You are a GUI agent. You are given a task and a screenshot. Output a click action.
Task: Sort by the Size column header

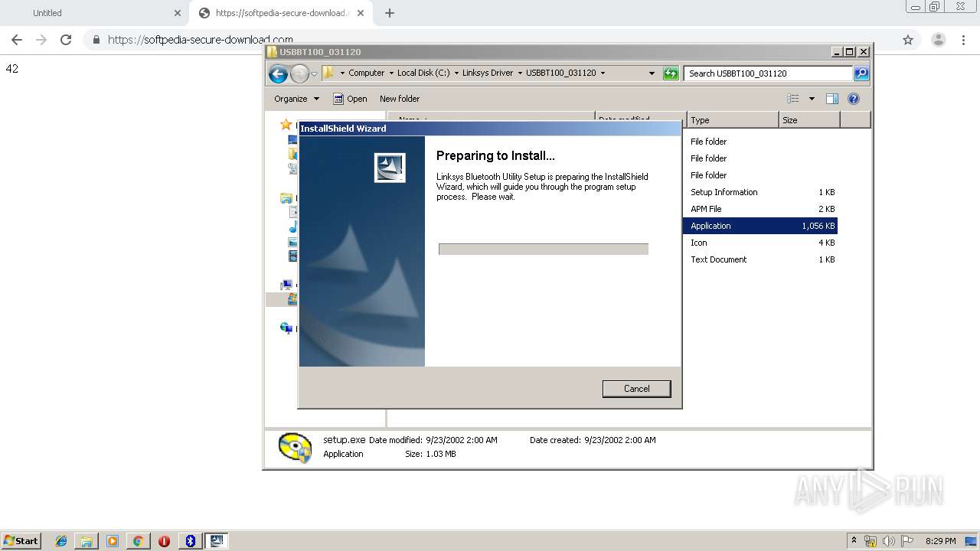[809, 120]
